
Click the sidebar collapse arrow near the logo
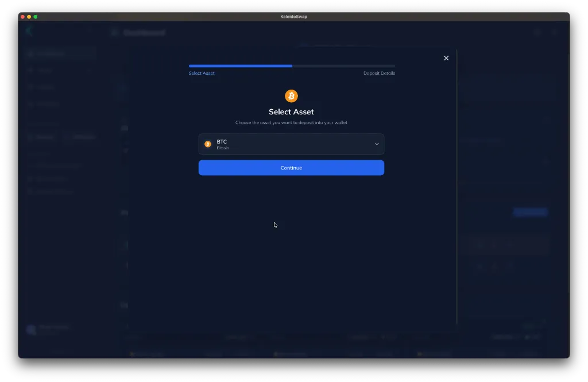coord(90,30)
